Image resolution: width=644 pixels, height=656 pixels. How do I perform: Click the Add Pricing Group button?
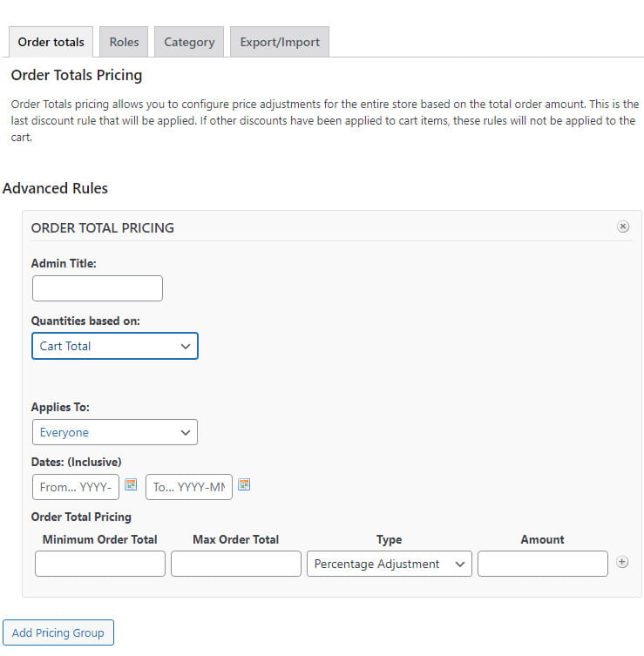(58, 632)
